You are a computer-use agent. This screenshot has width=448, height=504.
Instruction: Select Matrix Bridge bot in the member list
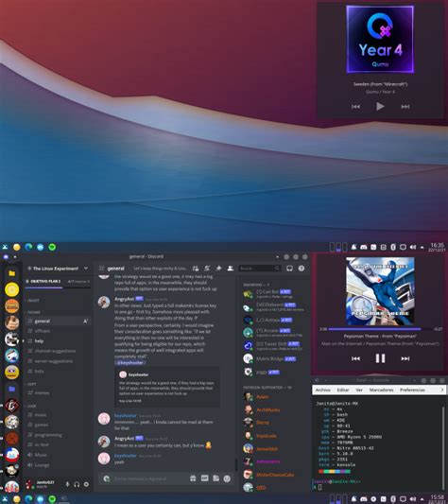point(269,358)
